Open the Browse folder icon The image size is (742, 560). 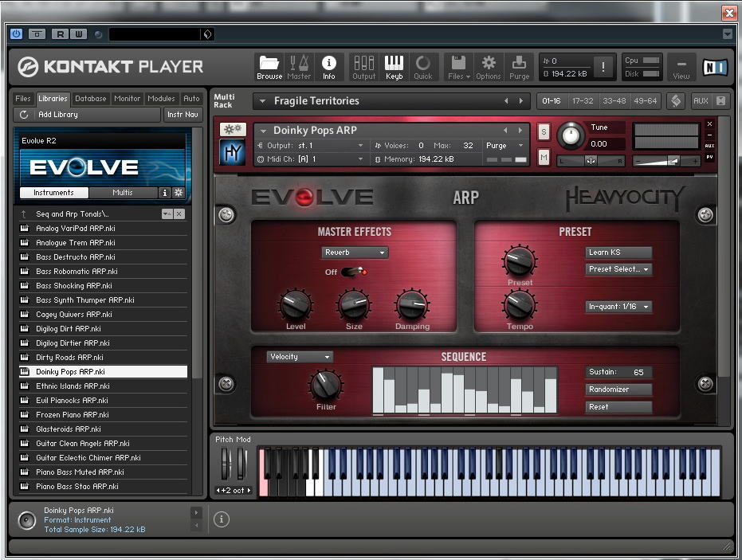coord(269,67)
